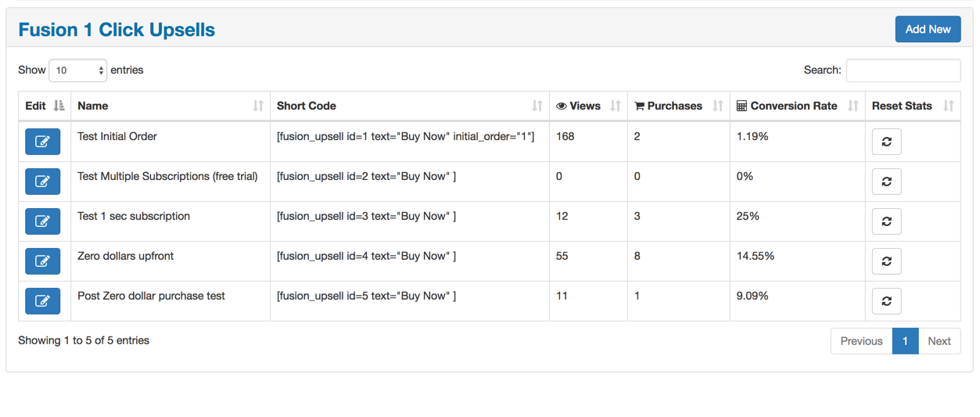This screenshot has height=417, width=980.
Task: Edit the Test Multiple Subscriptions upsell
Action: coord(42,182)
